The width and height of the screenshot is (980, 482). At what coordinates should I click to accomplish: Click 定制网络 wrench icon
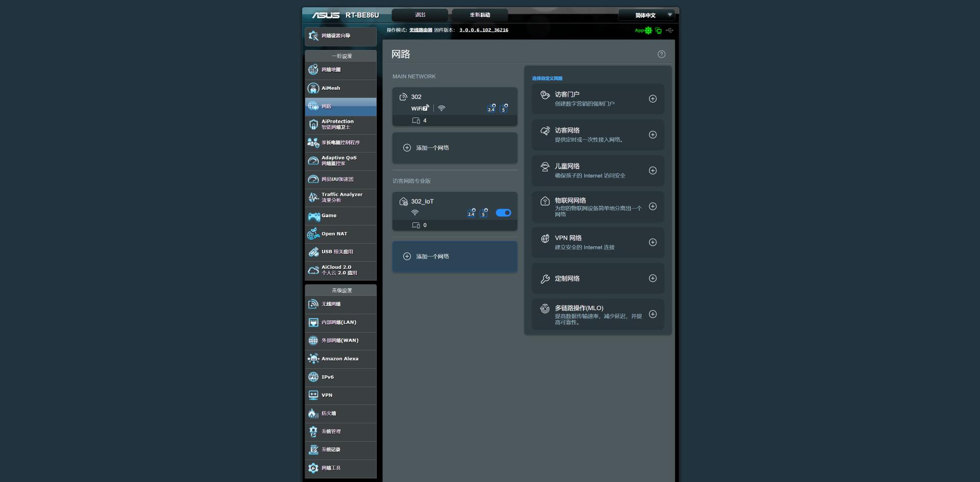(x=545, y=279)
